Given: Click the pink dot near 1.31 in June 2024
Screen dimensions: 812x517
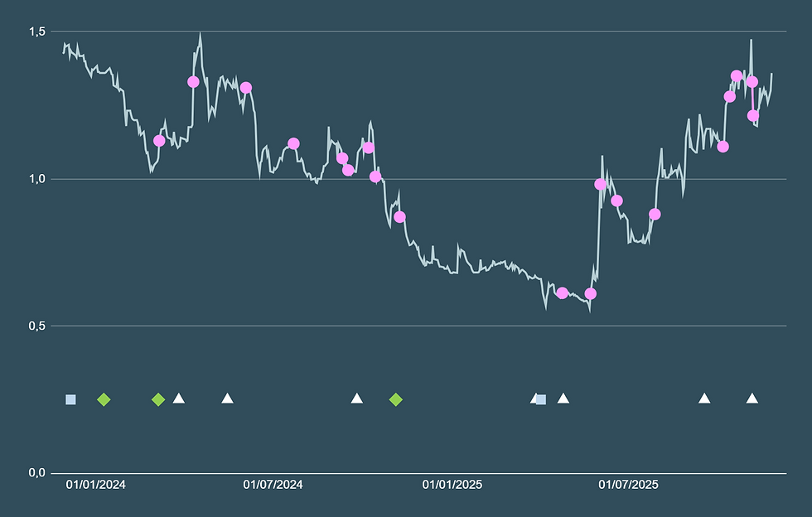Looking at the screenshot, I should click(246, 88).
